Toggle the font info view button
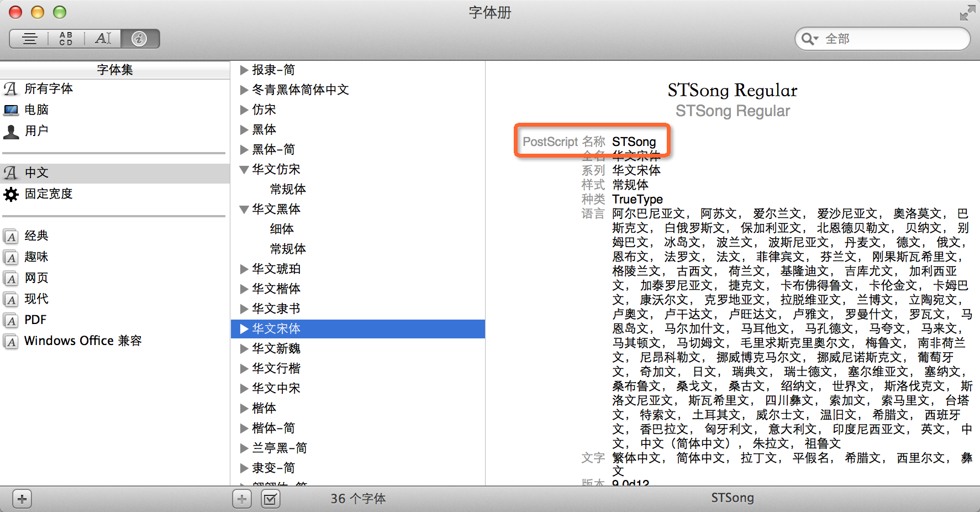Screen dimensions: 980x512 point(140,39)
